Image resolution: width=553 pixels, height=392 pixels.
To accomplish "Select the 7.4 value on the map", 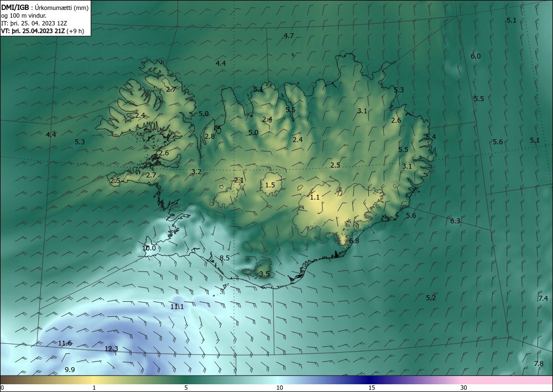I will pyautogui.click(x=543, y=298).
